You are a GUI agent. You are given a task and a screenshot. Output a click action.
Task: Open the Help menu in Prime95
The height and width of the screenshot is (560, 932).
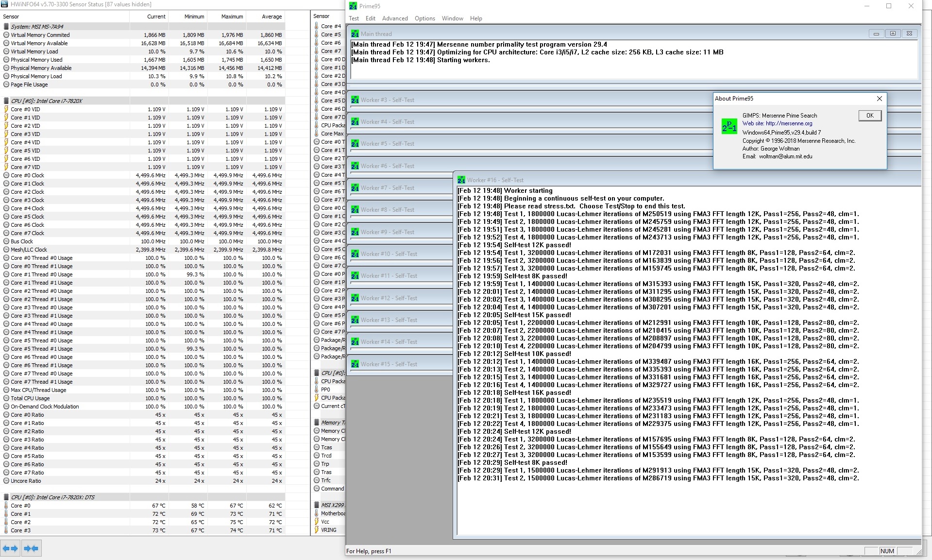(476, 18)
